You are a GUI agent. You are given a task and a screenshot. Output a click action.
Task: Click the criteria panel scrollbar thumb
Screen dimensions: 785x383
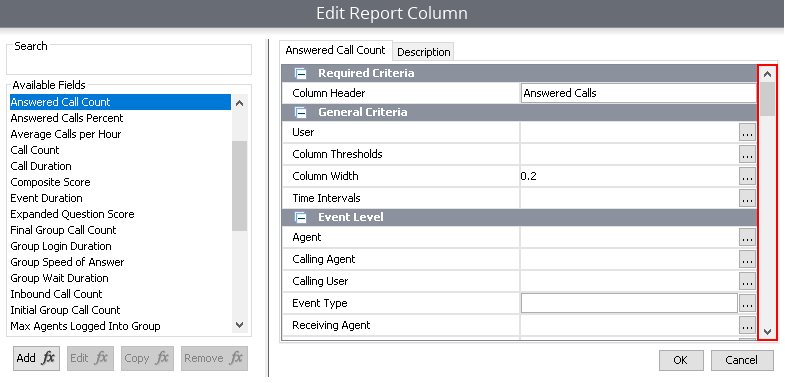pyautogui.click(x=767, y=99)
